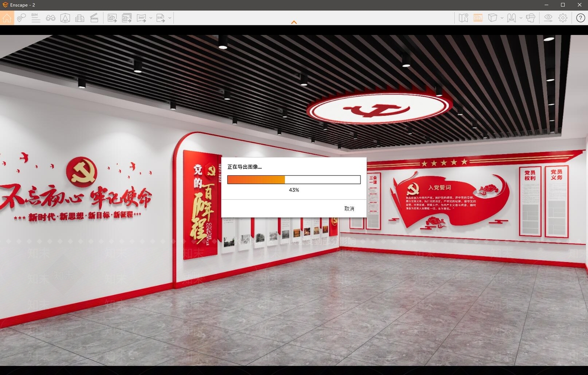Toggle the highlighted rendering style icon

pyautogui.click(x=478, y=18)
